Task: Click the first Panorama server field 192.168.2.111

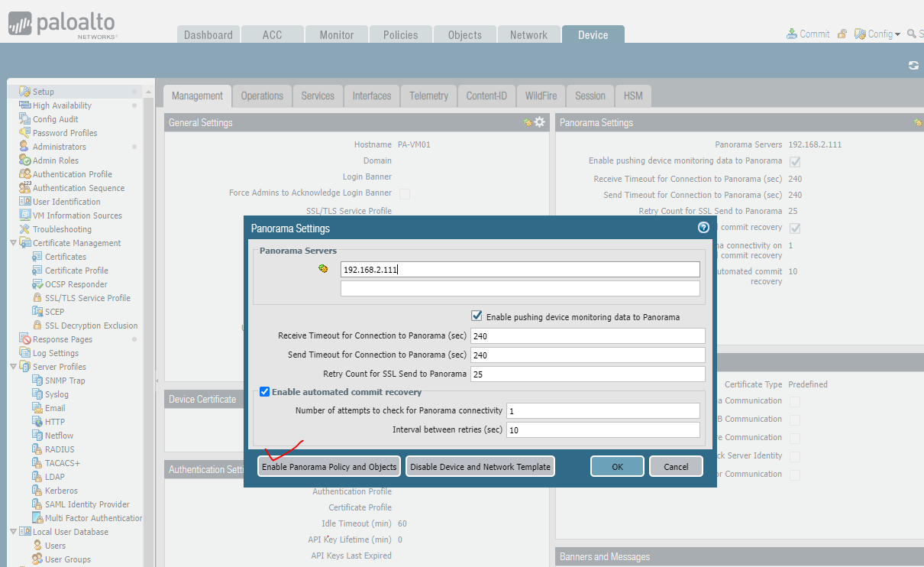Action: 520,269
